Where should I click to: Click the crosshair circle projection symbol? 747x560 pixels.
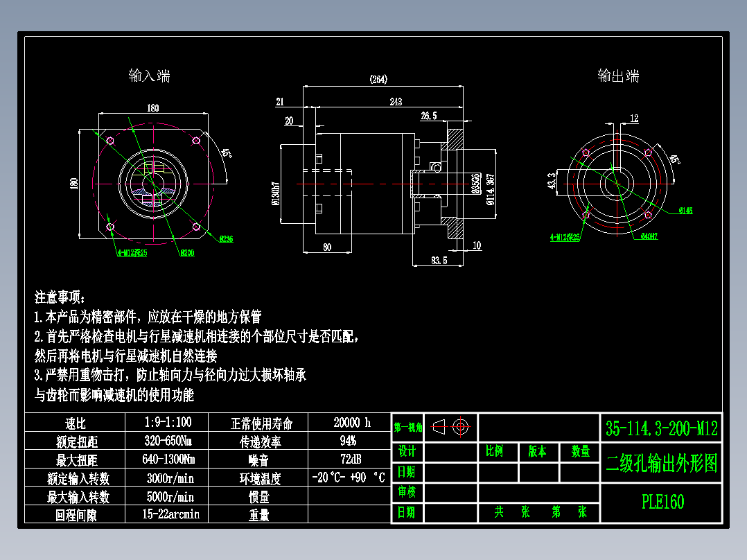[462, 428]
